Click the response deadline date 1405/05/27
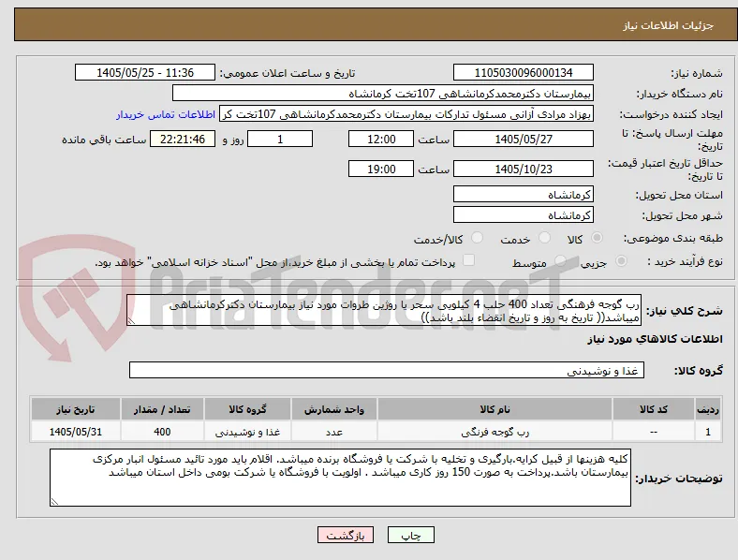The image size is (738, 560). coord(524,140)
